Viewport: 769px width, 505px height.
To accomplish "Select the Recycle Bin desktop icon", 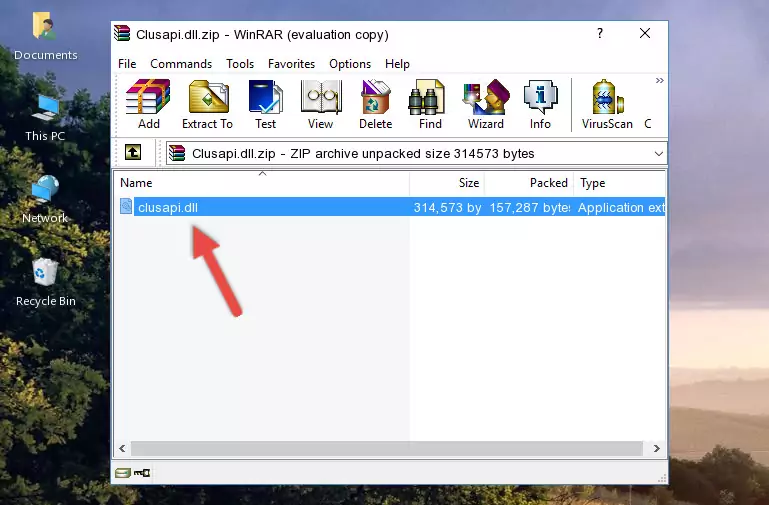I will point(46,282).
